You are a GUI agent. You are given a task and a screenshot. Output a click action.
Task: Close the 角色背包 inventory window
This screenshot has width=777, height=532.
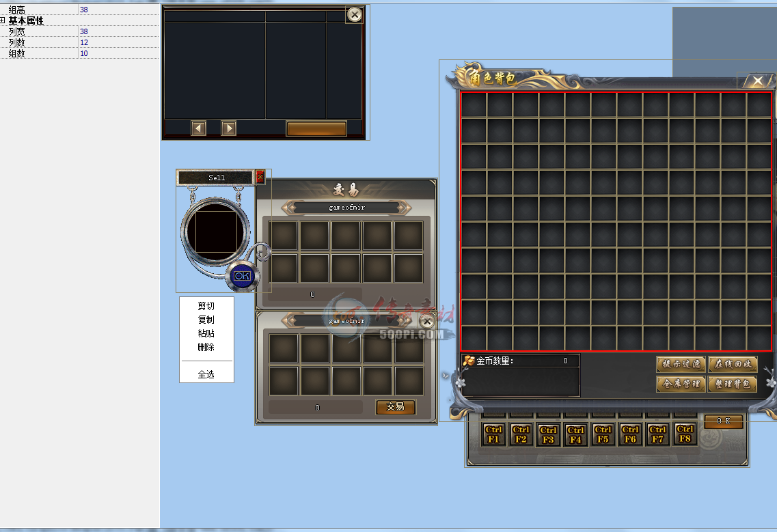758,81
